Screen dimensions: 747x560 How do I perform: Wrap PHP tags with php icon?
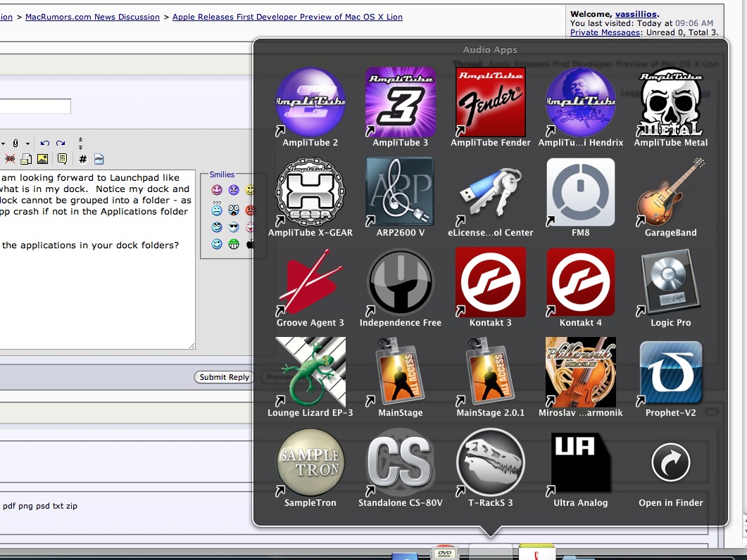(99, 159)
